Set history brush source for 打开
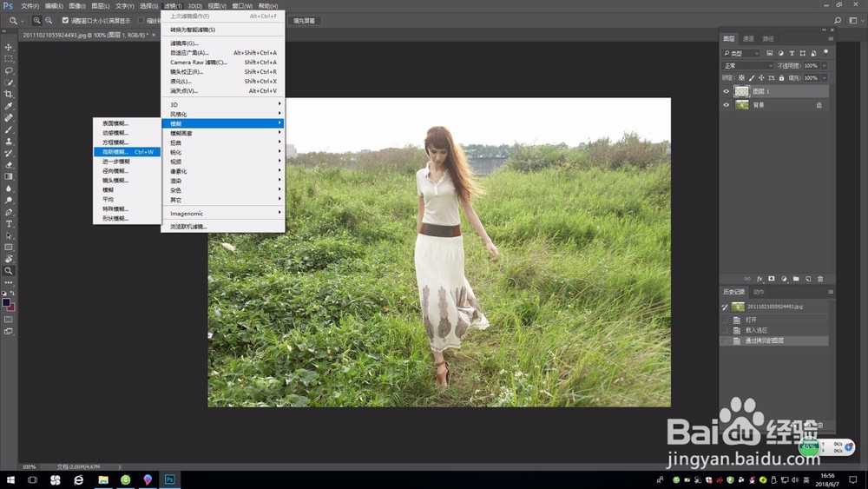Screen dimensions: 868x489 pos(725,320)
